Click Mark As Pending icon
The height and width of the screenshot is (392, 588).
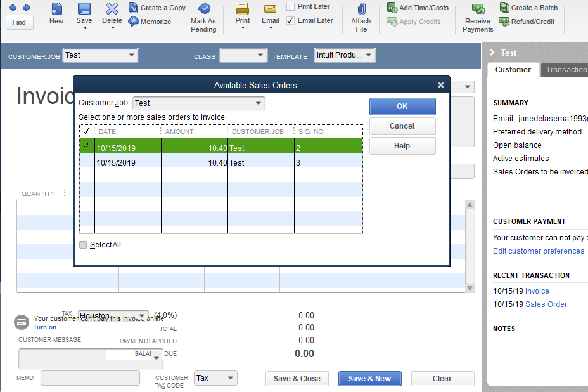(x=203, y=9)
